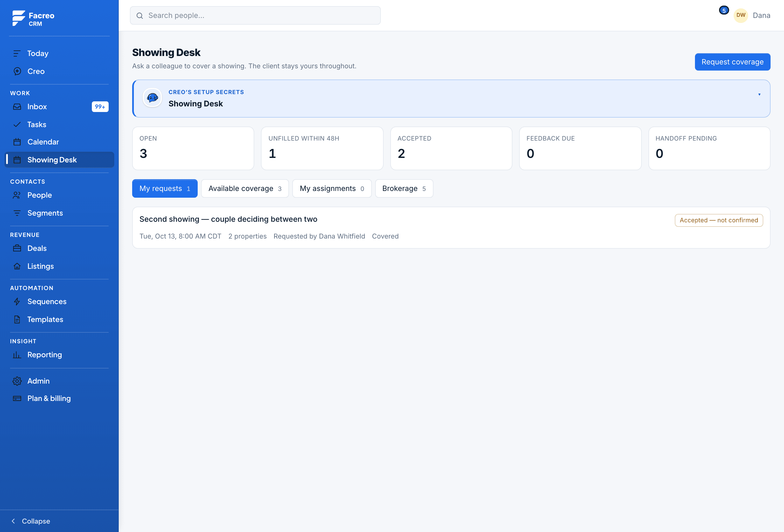Click the Segments filter icon
784x532 pixels.
[x=17, y=213]
